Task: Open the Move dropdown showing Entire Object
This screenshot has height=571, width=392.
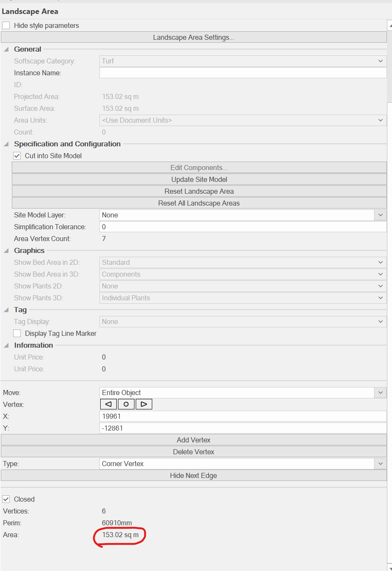Action: 380,393
